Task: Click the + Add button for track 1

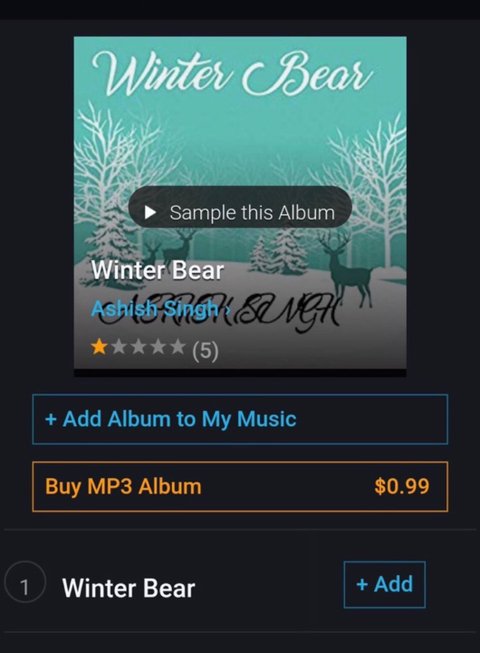Action: (x=385, y=585)
